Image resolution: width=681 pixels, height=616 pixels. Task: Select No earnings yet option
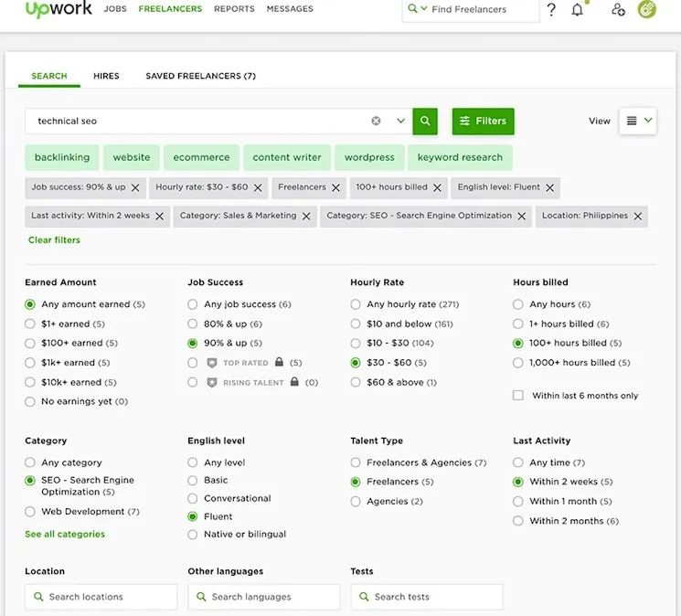click(30, 401)
